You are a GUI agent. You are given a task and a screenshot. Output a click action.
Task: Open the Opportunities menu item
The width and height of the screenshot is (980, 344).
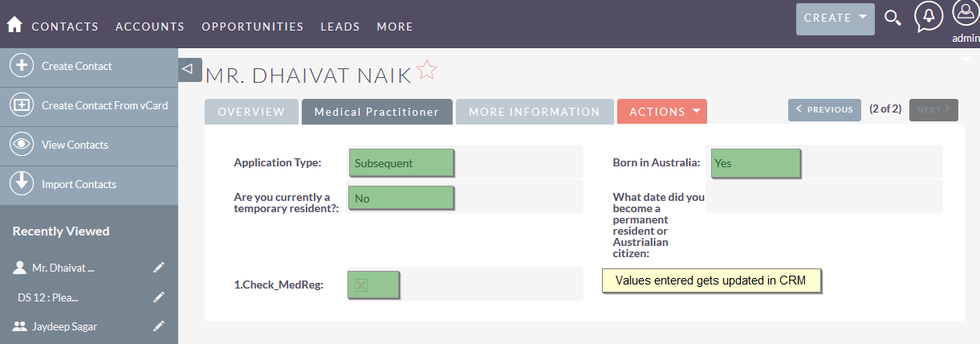click(253, 27)
